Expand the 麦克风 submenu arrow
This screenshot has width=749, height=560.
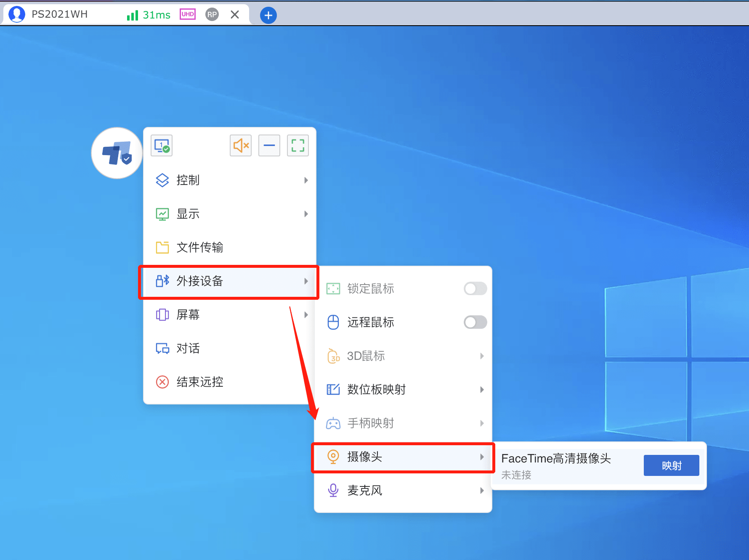point(482,490)
